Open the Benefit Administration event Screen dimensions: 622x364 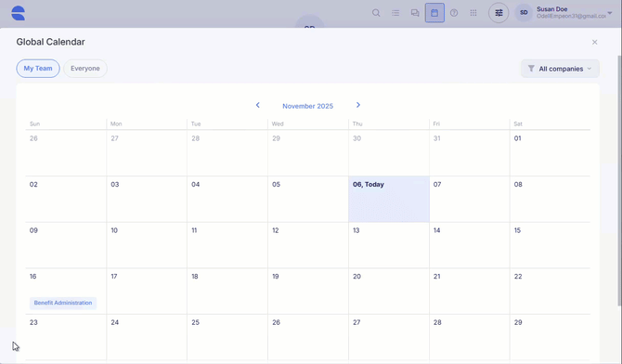(x=63, y=303)
